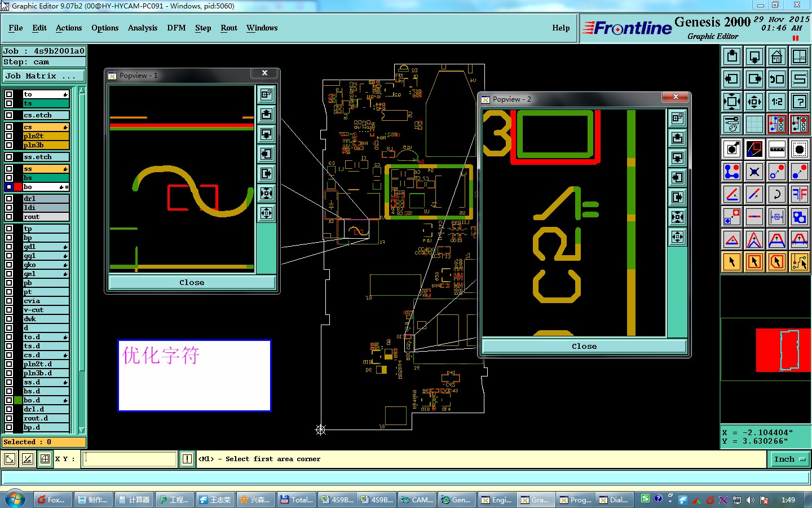
Task: Open the Analysis menu
Action: tap(143, 28)
